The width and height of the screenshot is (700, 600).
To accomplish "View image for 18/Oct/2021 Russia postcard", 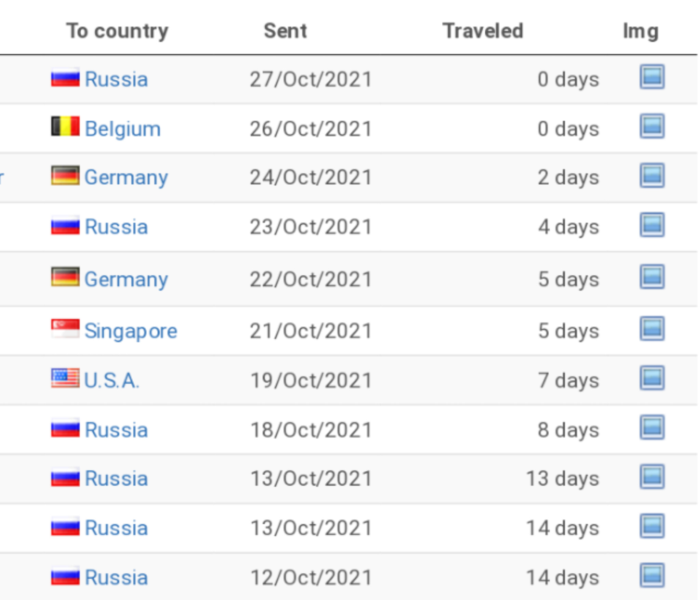I will tap(652, 427).
